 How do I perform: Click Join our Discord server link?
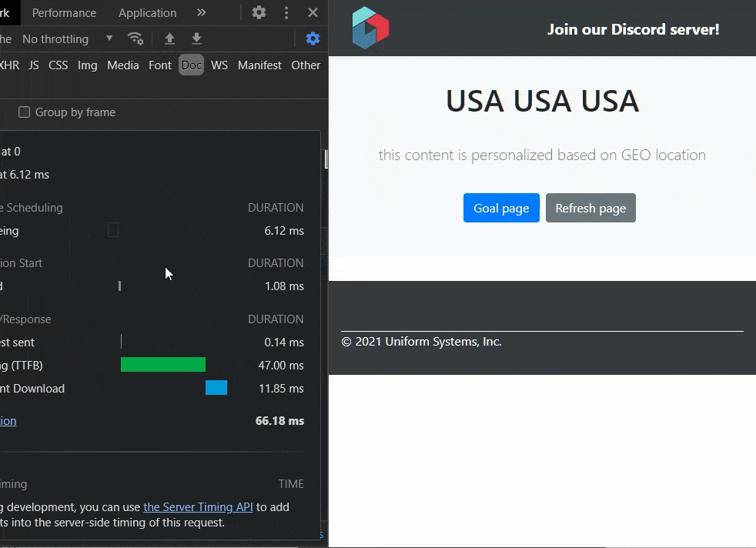633,29
